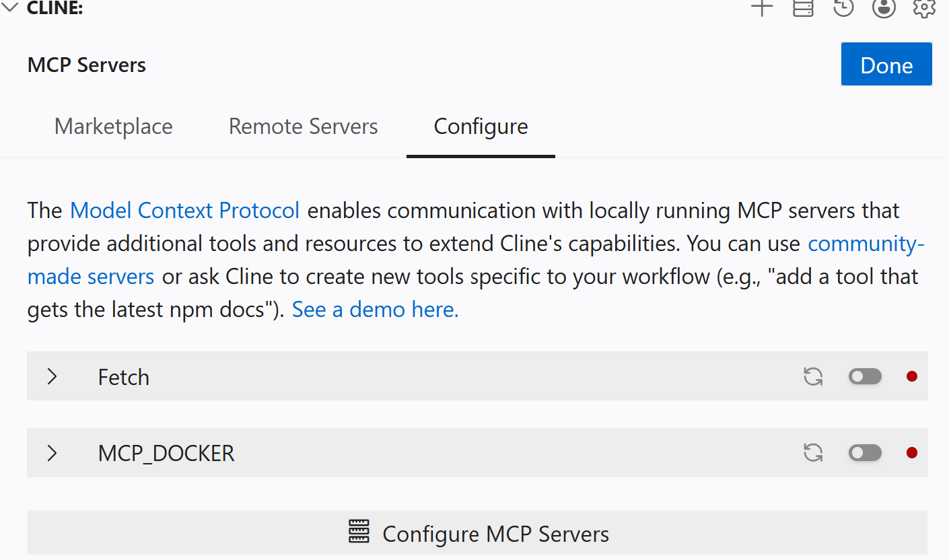The image size is (949, 560).
Task: Select the Configure tab
Action: point(481,127)
